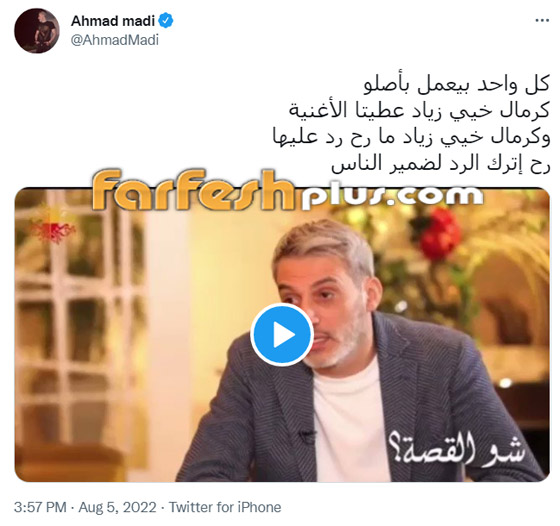The width and height of the screenshot is (560, 526).
Task: Click the blue verified badge
Action: pos(165,21)
